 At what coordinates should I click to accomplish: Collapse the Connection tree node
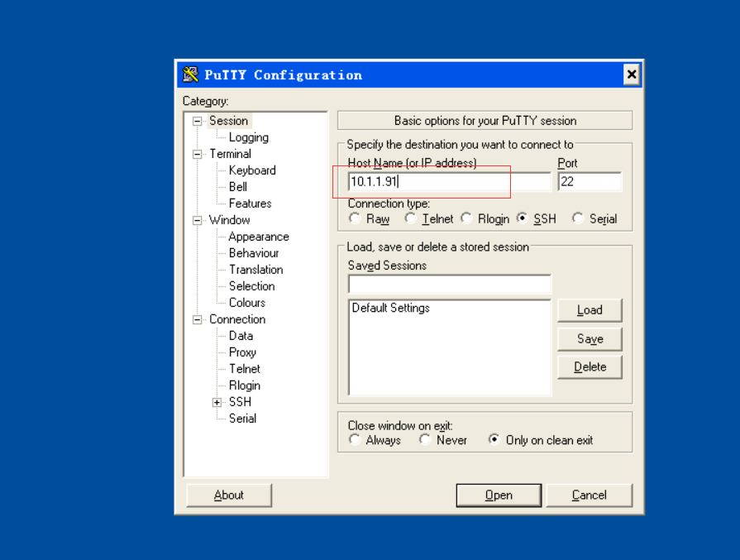pyautogui.click(x=198, y=319)
